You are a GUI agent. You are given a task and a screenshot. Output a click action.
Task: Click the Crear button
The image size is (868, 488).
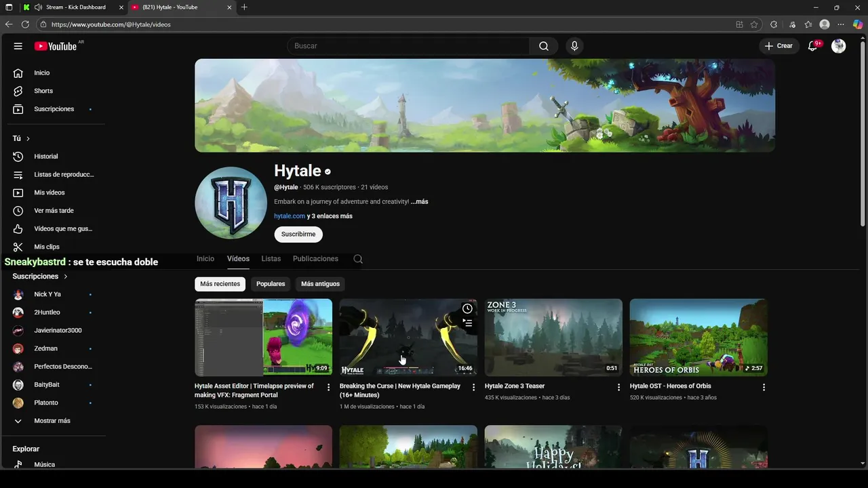click(x=778, y=46)
